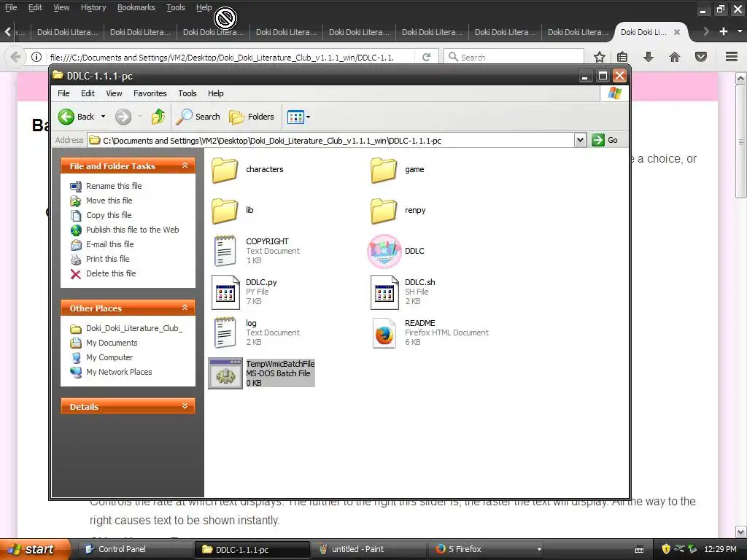Open the Explorer Search pane
The image size is (747, 560).
click(198, 117)
